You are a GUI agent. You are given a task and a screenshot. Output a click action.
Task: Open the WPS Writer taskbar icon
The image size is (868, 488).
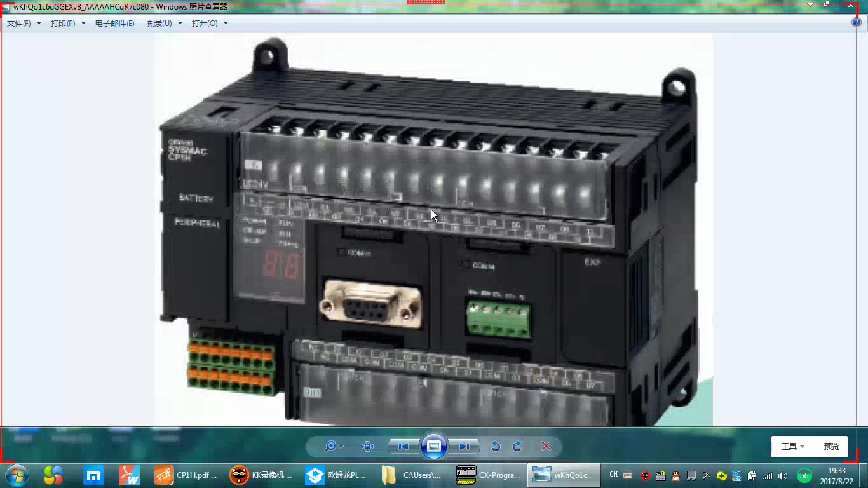pyautogui.click(x=130, y=475)
